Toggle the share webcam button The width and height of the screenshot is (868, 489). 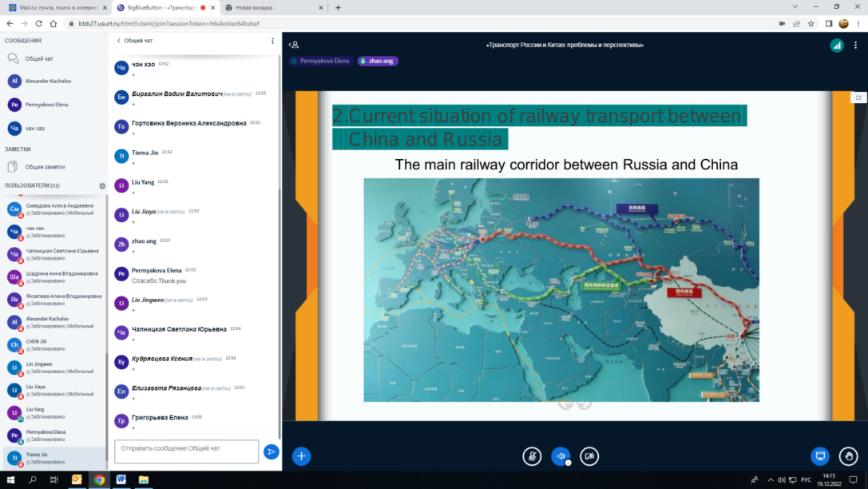589,456
